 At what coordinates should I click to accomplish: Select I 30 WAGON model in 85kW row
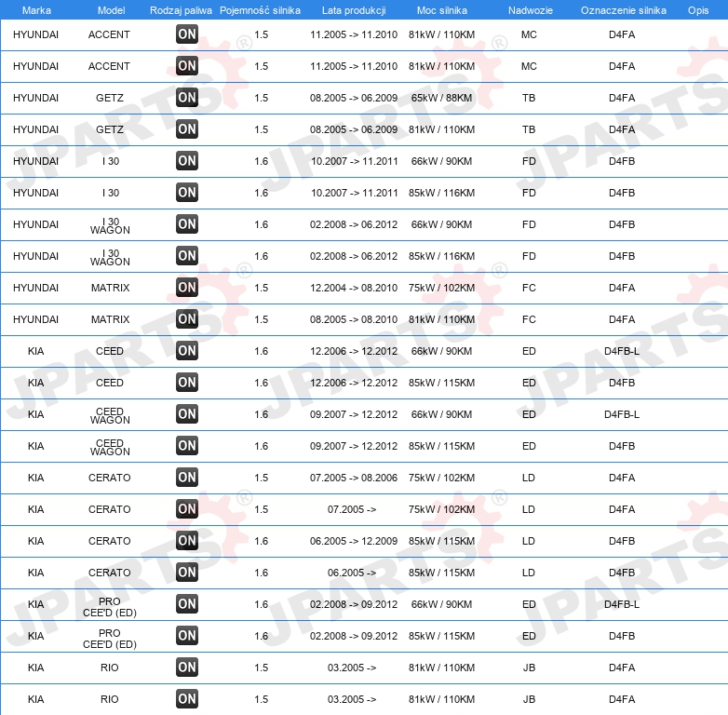(110, 257)
